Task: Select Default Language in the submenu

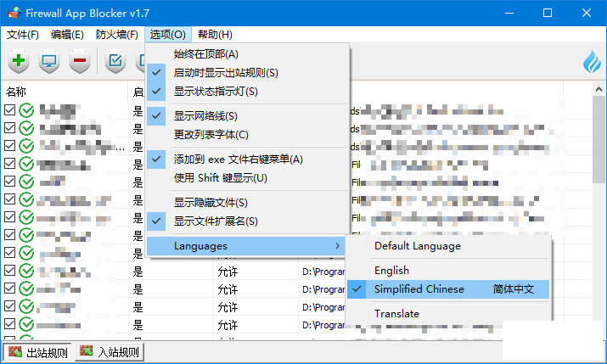Action: pyautogui.click(x=448, y=246)
